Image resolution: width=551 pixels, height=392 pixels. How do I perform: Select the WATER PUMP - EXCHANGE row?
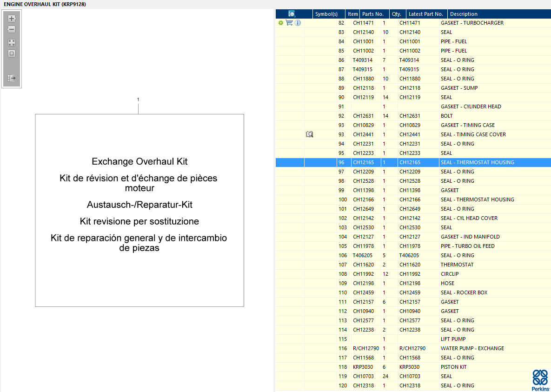pyautogui.click(x=413, y=348)
